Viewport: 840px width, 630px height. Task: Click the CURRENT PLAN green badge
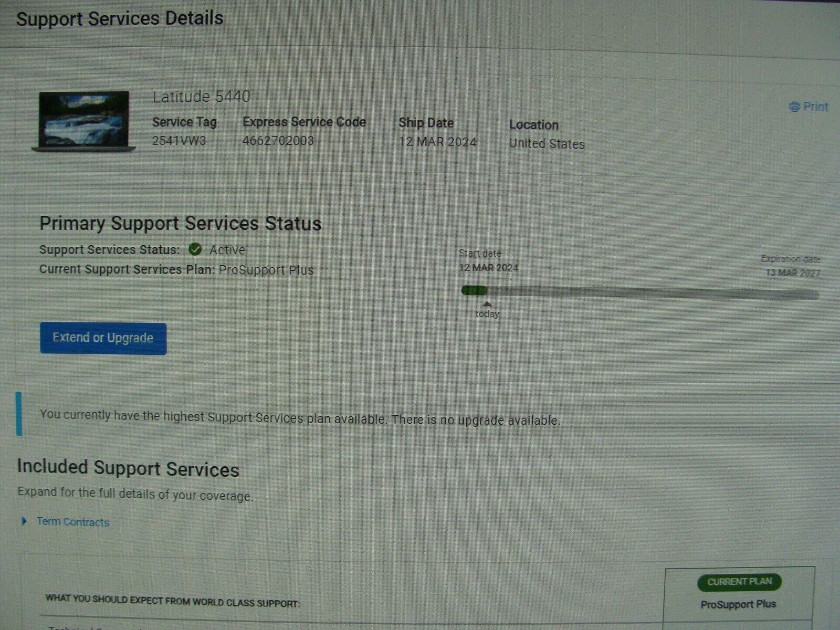[x=739, y=582]
